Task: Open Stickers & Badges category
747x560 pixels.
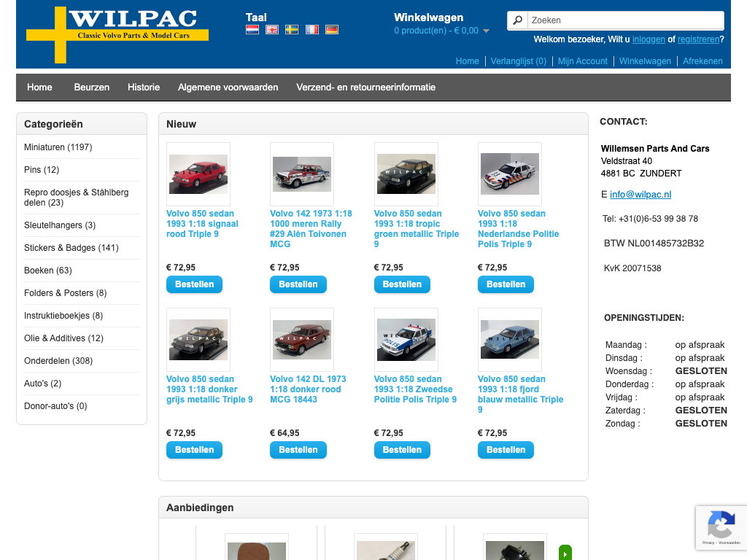Action: coord(71,248)
